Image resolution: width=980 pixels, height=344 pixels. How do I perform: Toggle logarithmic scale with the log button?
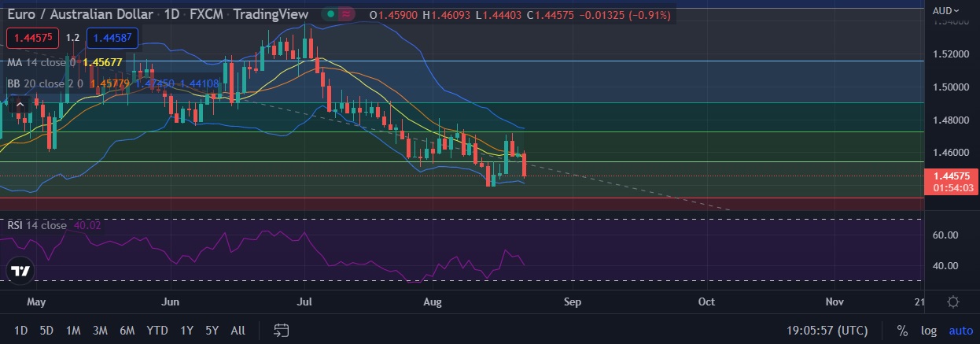[x=928, y=331]
